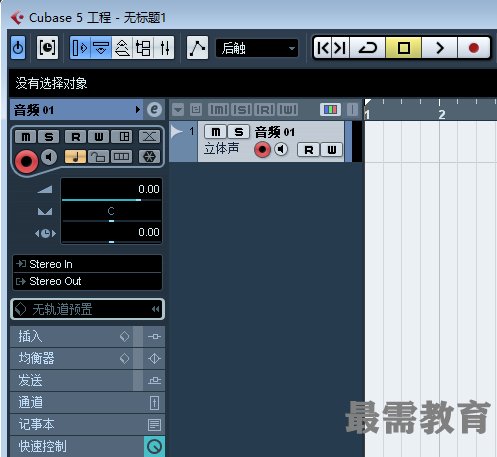Viewport: 497px width, 457px height.
Task: Solo the track in inspector
Action: point(49,136)
